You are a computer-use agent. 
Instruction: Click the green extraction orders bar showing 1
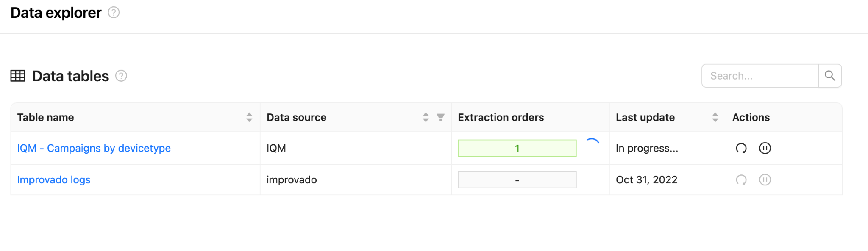click(x=517, y=148)
